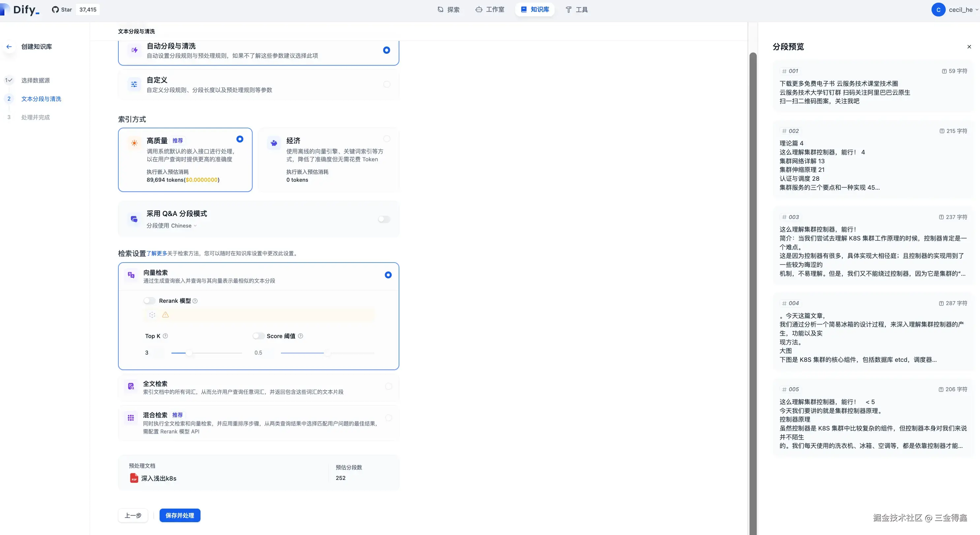Click the Top K help icon
Viewport: 980px width, 535px height.
pyautogui.click(x=166, y=336)
